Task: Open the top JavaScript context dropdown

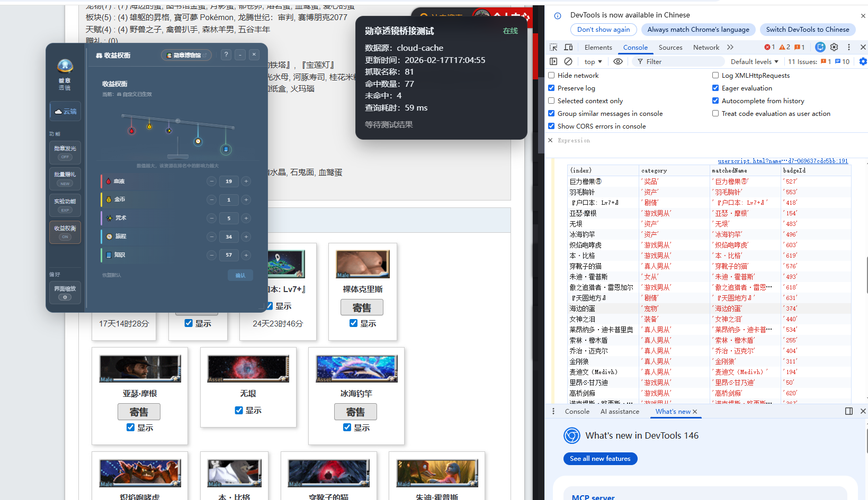Action: click(x=593, y=61)
